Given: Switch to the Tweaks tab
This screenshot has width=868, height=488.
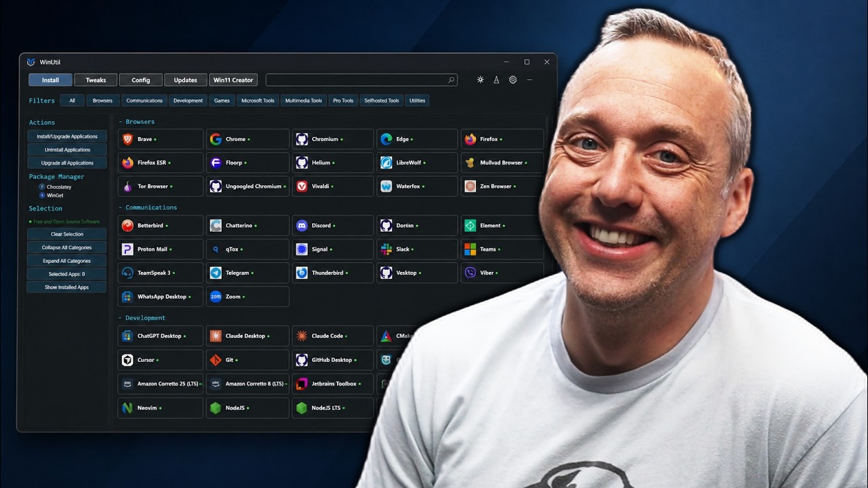Looking at the screenshot, I should pyautogui.click(x=96, y=80).
